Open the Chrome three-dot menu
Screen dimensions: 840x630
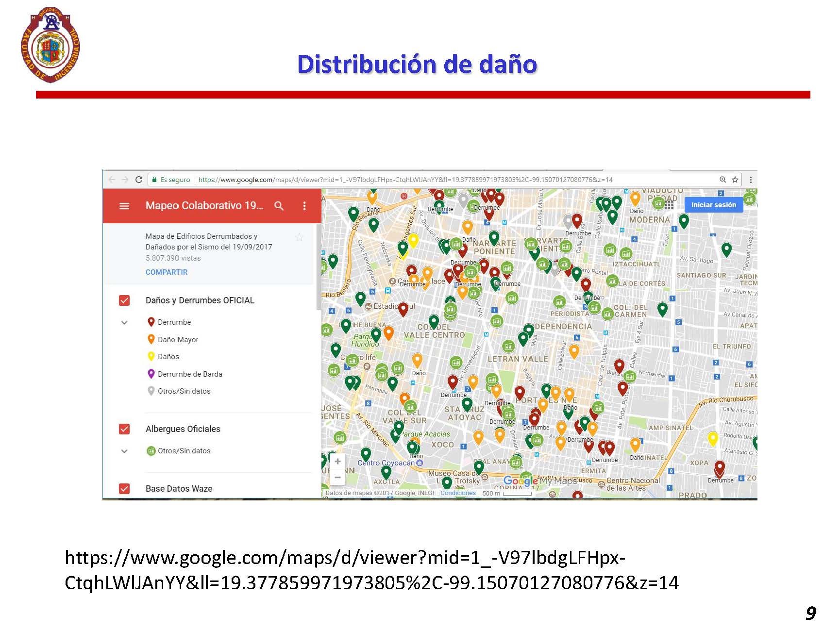(751, 180)
